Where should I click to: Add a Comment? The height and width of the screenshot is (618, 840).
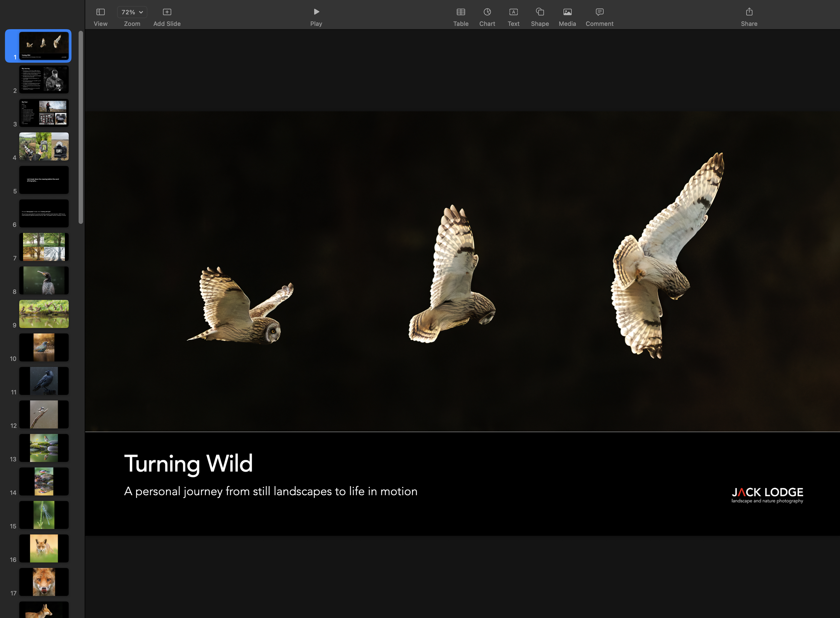(599, 15)
